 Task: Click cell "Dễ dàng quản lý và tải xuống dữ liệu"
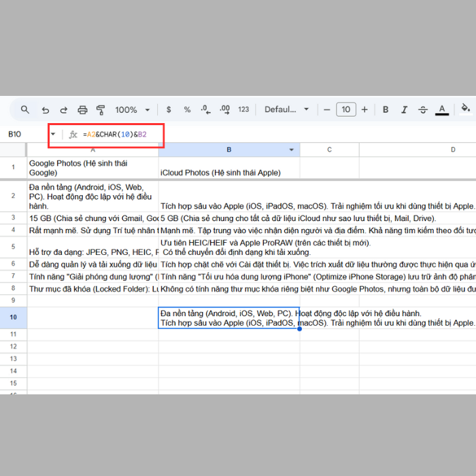click(x=93, y=265)
